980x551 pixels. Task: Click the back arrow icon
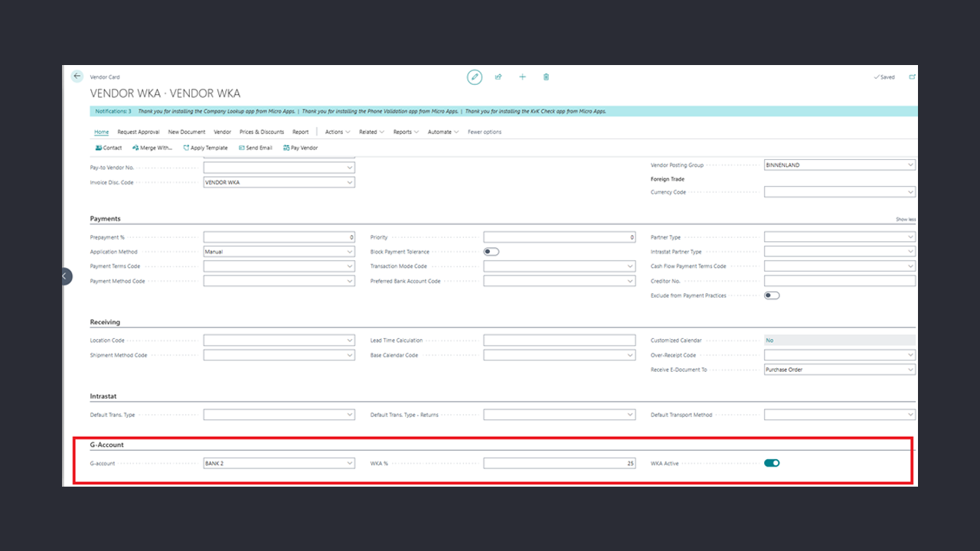[x=77, y=77]
